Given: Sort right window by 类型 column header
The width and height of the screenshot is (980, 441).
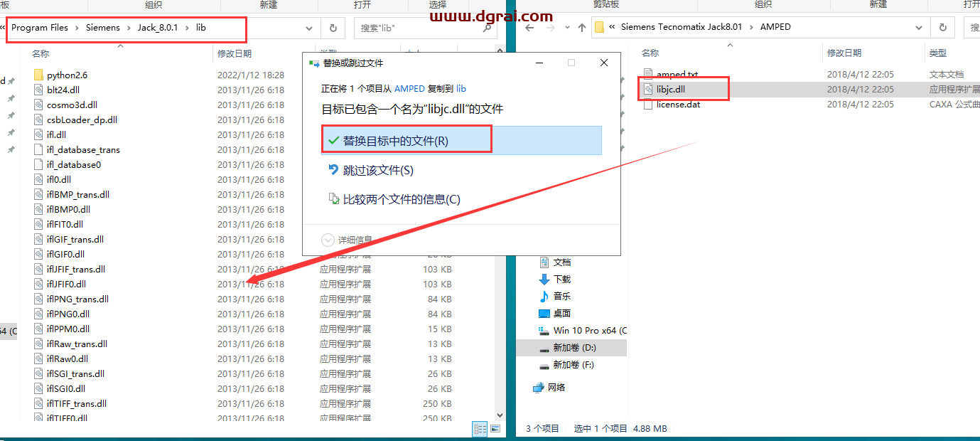Looking at the screenshot, I should point(938,53).
